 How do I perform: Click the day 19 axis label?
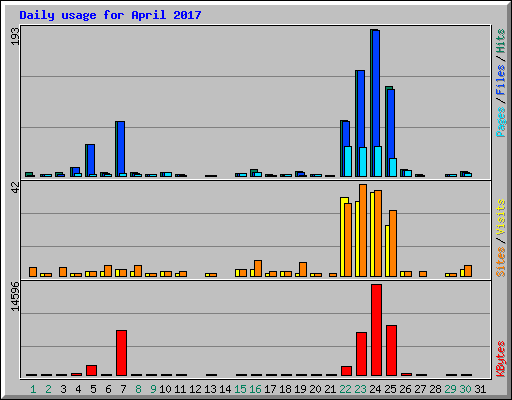point(300,389)
